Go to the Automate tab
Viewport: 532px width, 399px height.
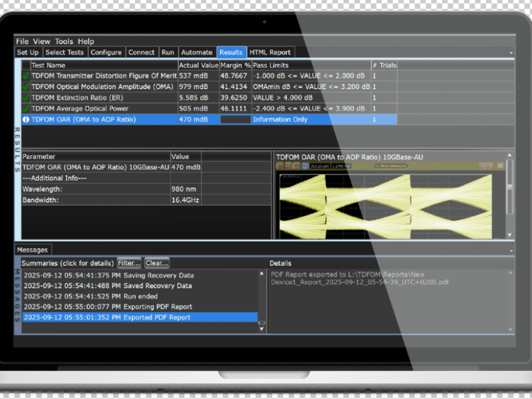pos(196,53)
